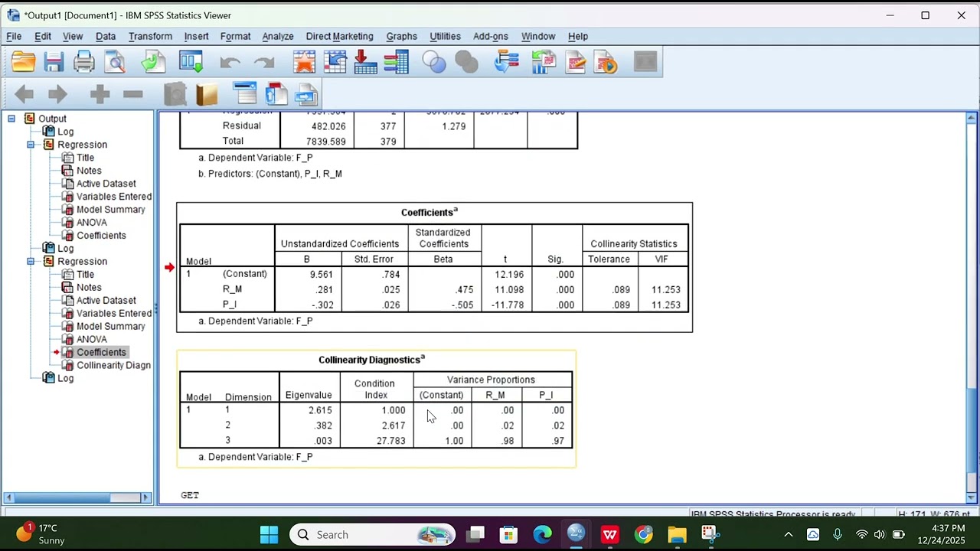The image size is (980, 551).
Task: Click the Collapse minus icon in outline toolbar
Action: [133, 94]
